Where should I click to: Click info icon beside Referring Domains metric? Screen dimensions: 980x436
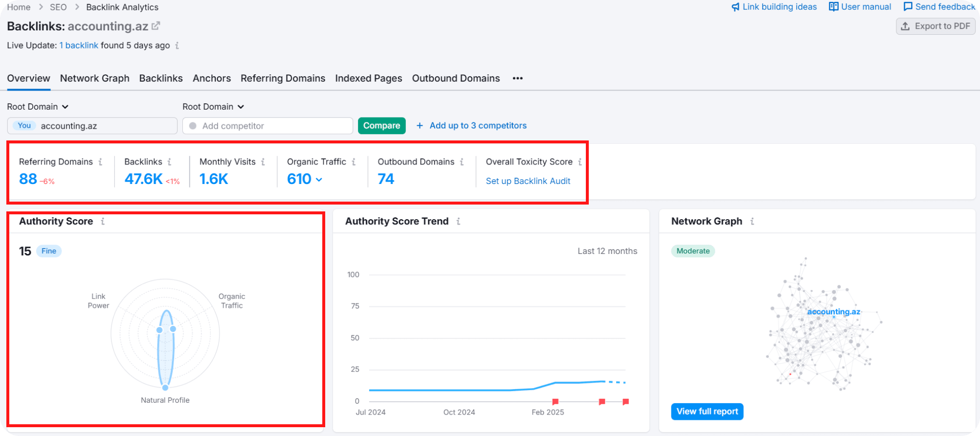[100, 162]
